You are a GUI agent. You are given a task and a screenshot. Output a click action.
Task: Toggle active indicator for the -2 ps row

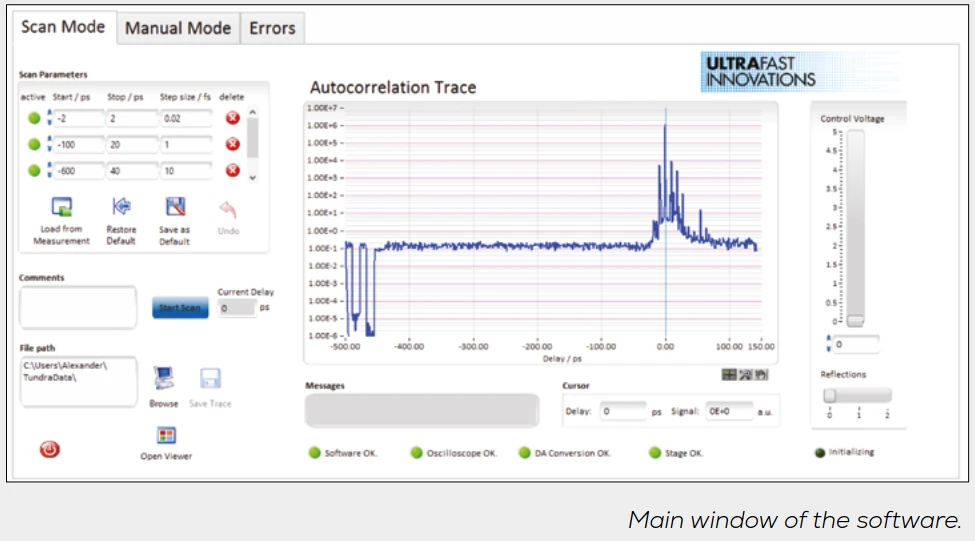tap(34, 118)
